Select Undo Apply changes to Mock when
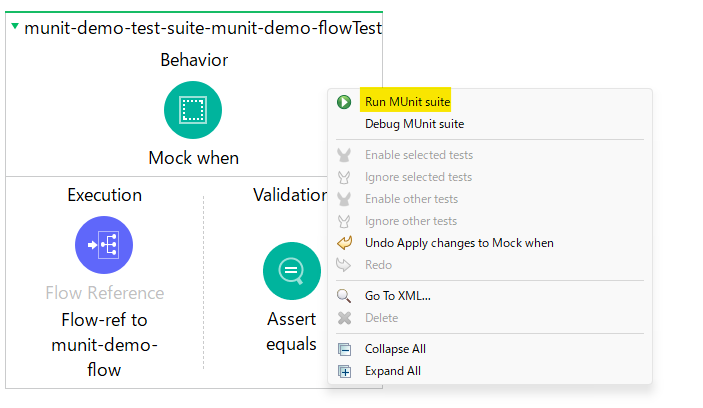The height and width of the screenshot is (408, 703). [x=459, y=243]
